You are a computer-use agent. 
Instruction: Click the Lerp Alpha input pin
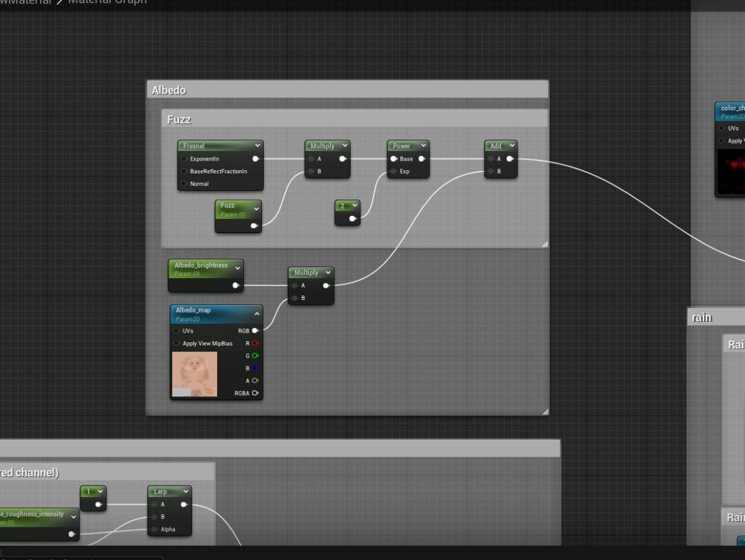click(154, 529)
